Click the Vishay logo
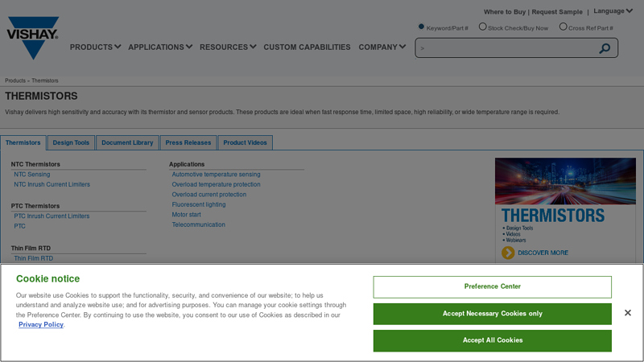 32,38
